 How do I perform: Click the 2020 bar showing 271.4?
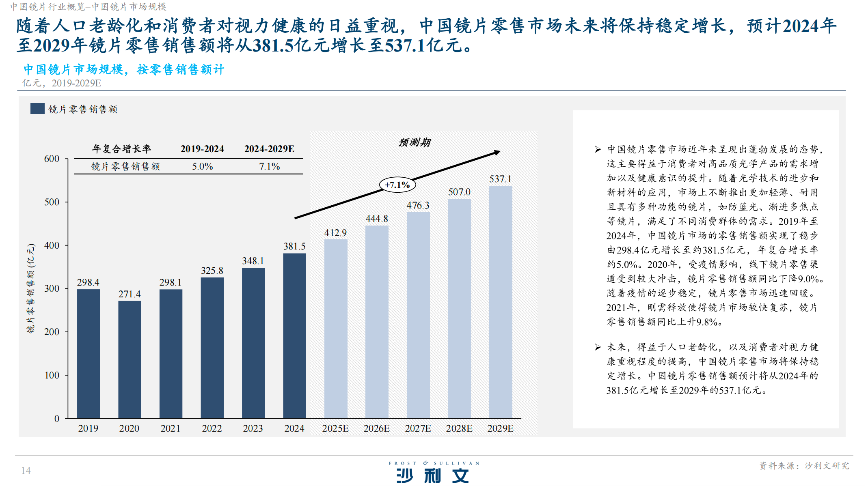[x=130, y=359]
